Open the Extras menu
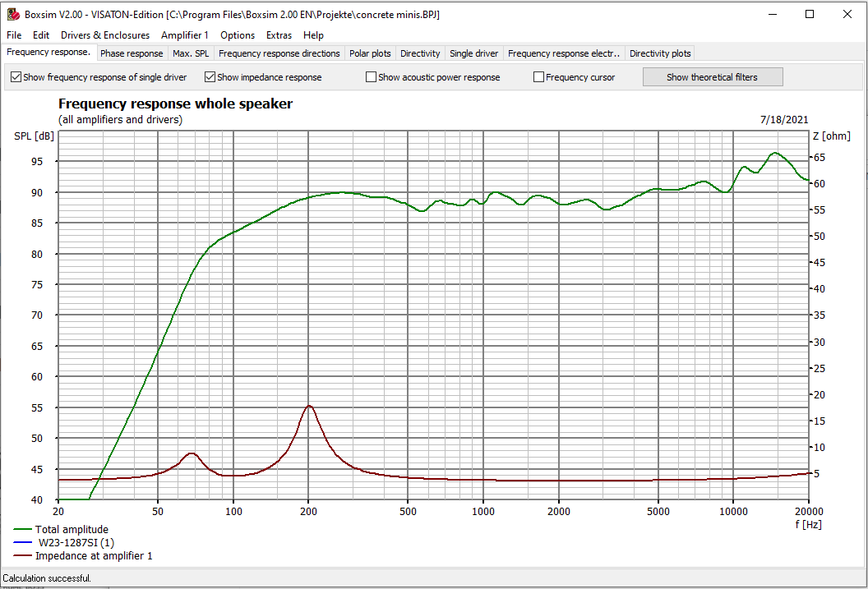This screenshot has width=868, height=589. (279, 35)
